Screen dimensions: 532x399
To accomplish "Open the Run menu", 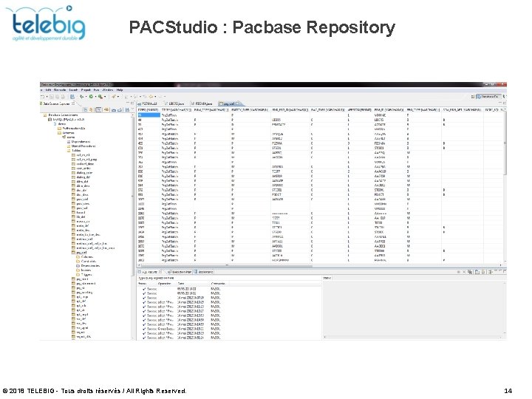I will click(x=96, y=90).
